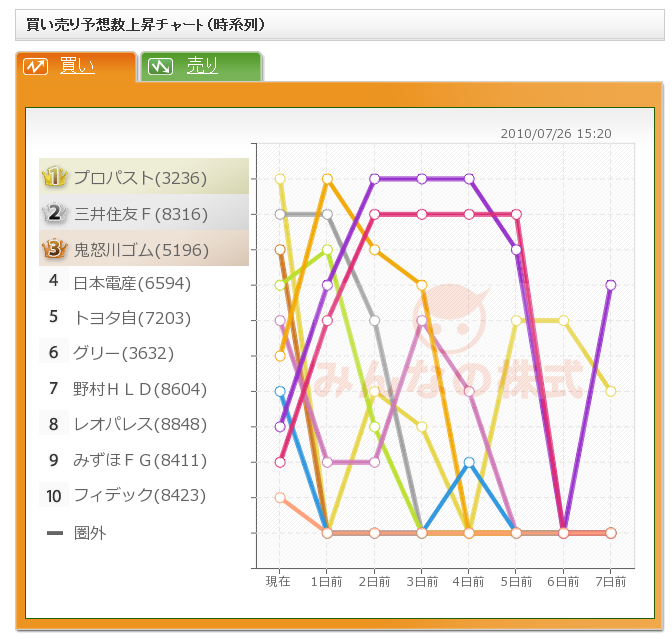Screen dimensions: 672x639
Task: Click トヨタ自(7203) ranking entry
Action: click(132, 318)
